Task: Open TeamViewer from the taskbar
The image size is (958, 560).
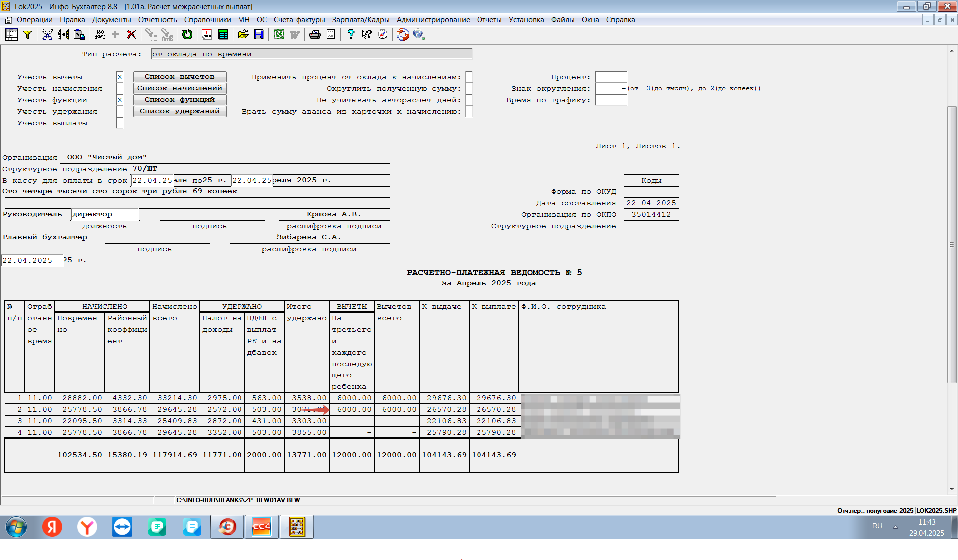Action: tap(122, 527)
